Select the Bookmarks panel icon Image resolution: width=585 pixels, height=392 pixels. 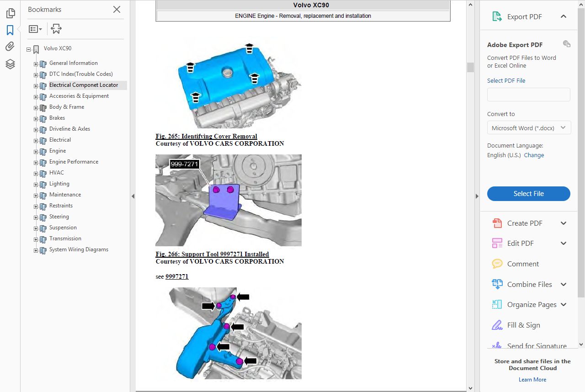10,30
